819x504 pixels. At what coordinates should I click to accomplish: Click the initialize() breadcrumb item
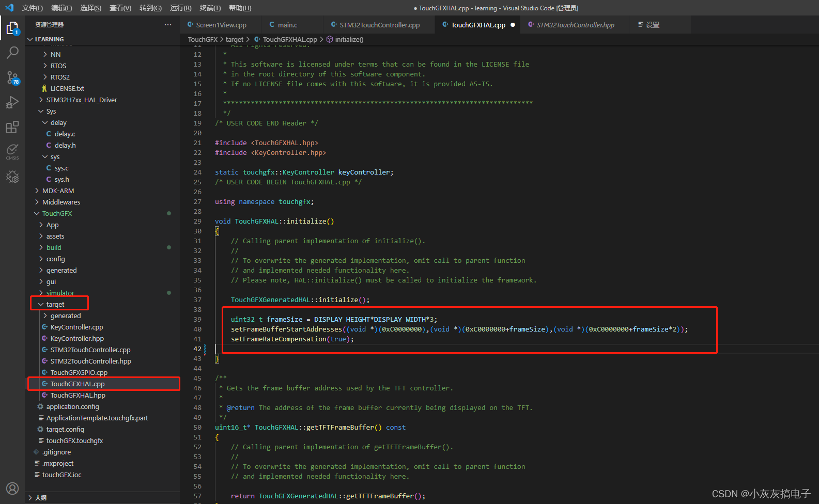pyautogui.click(x=349, y=39)
